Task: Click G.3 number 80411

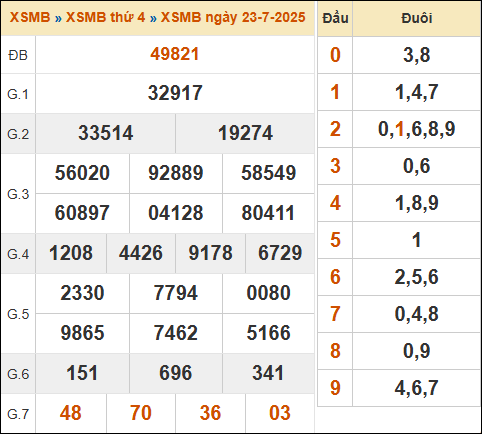Action: (x=268, y=213)
